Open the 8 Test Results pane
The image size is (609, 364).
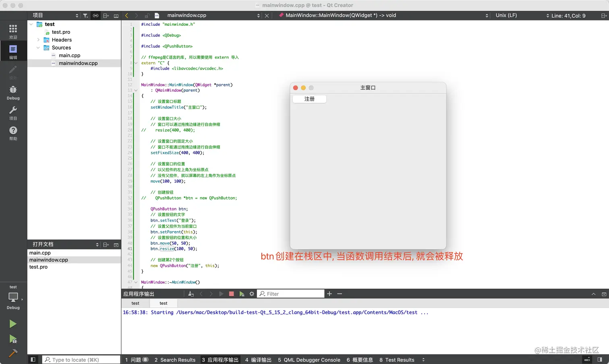pyautogui.click(x=397, y=360)
